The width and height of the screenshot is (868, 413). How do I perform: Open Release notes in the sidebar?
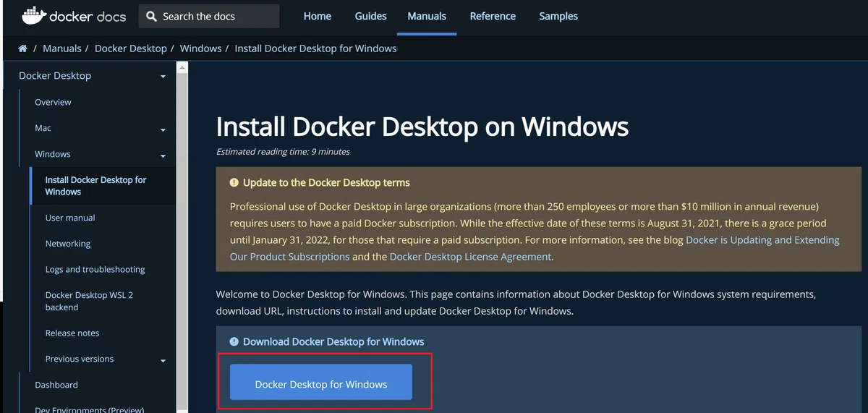tap(72, 333)
